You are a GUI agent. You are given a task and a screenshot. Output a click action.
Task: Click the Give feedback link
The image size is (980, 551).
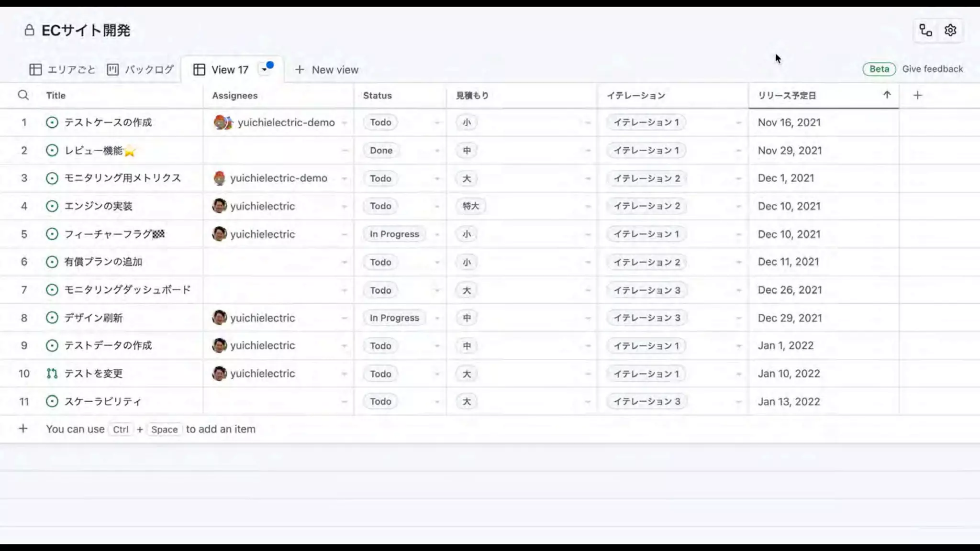932,69
